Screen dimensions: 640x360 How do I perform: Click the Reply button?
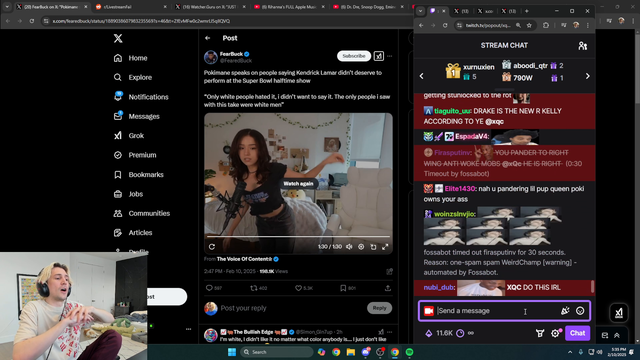tap(379, 308)
